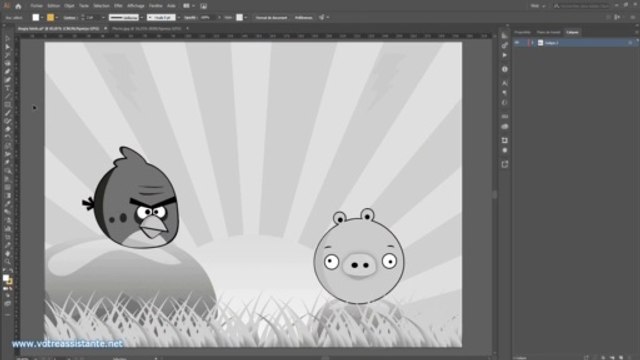Viewport: 640px width, 360px height.
Task: Click the Calque 1 layer thumbnail
Action: (540, 42)
